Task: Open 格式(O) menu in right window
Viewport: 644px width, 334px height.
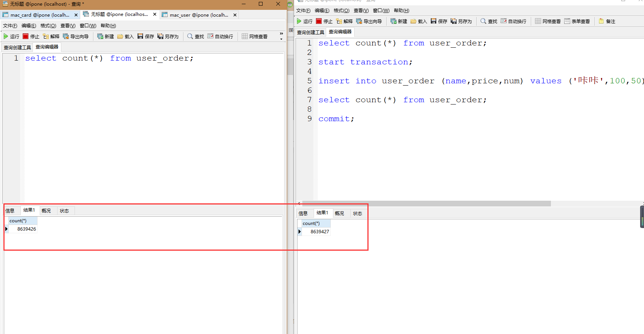Action: (341, 11)
